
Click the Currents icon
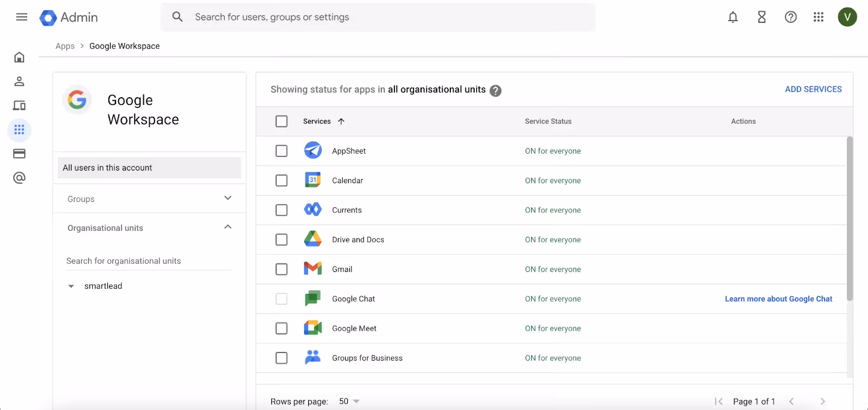point(313,209)
